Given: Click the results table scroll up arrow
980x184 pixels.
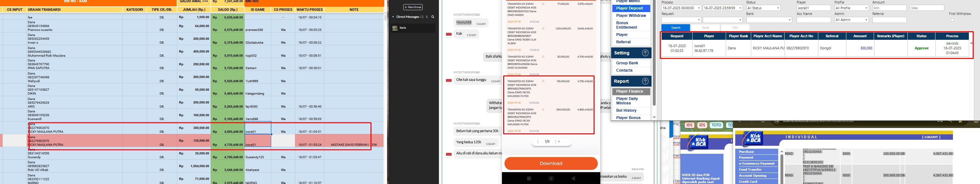Looking at the screenshot, I should pos(972,43).
